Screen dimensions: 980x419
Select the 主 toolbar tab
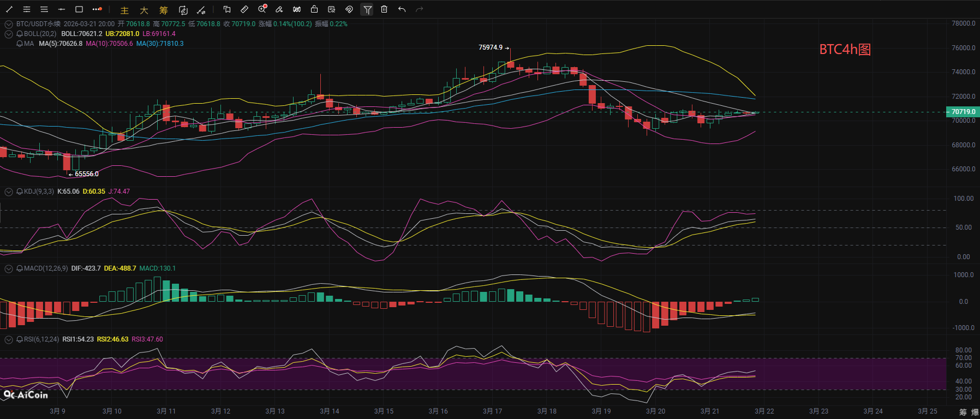(x=124, y=10)
